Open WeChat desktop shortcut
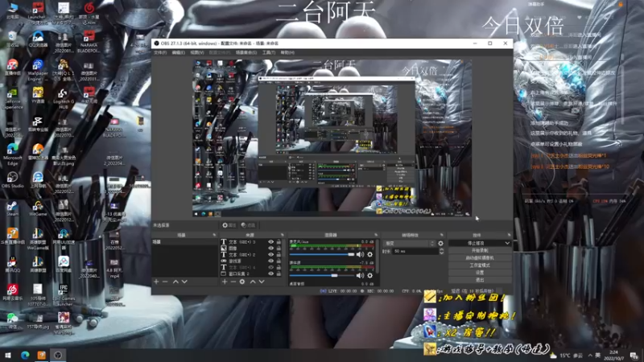This screenshot has width=644, height=362. tap(12, 321)
